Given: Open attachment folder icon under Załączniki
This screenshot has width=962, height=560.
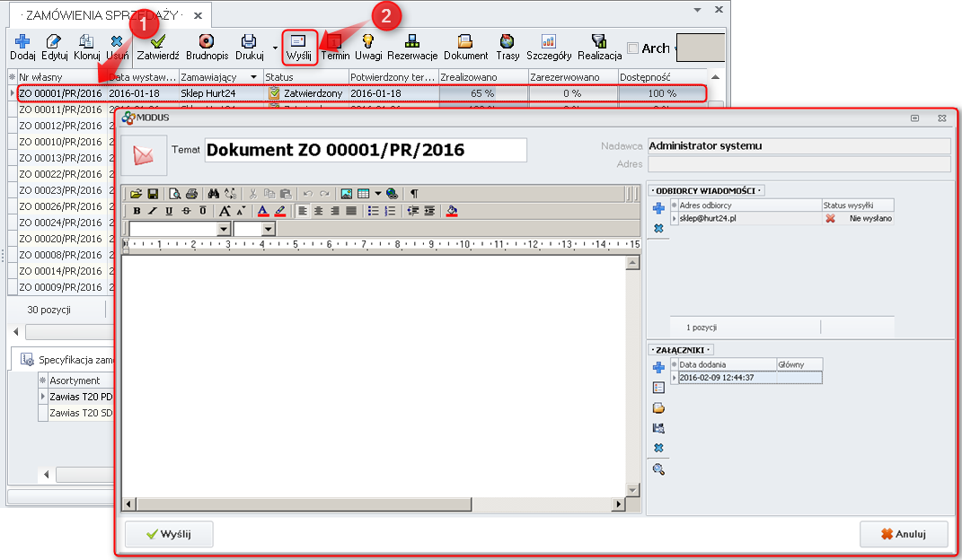Looking at the screenshot, I should click(x=658, y=407).
